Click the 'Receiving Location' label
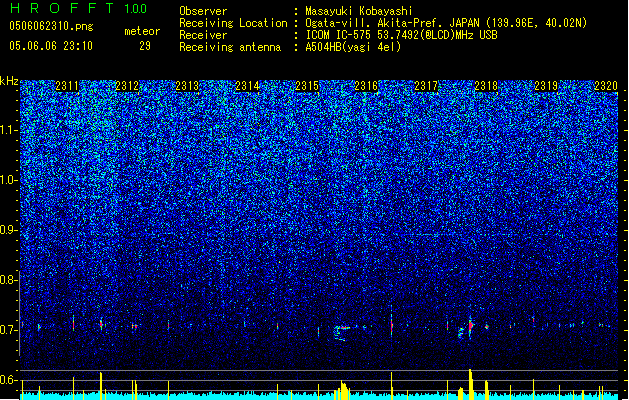This screenshot has width=629, height=400. (233, 23)
